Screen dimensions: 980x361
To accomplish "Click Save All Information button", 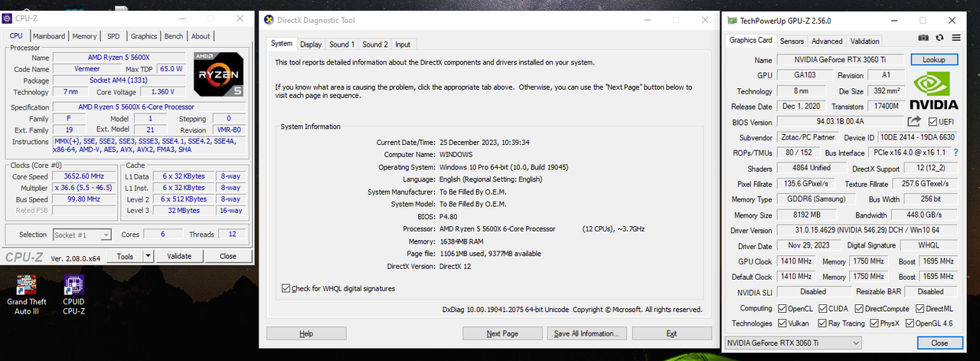I will pyautogui.click(x=586, y=333).
